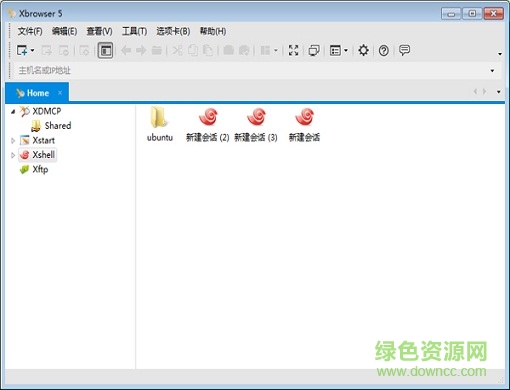
Task: Minimize the Xbrowser window
Action: [x=451, y=14]
